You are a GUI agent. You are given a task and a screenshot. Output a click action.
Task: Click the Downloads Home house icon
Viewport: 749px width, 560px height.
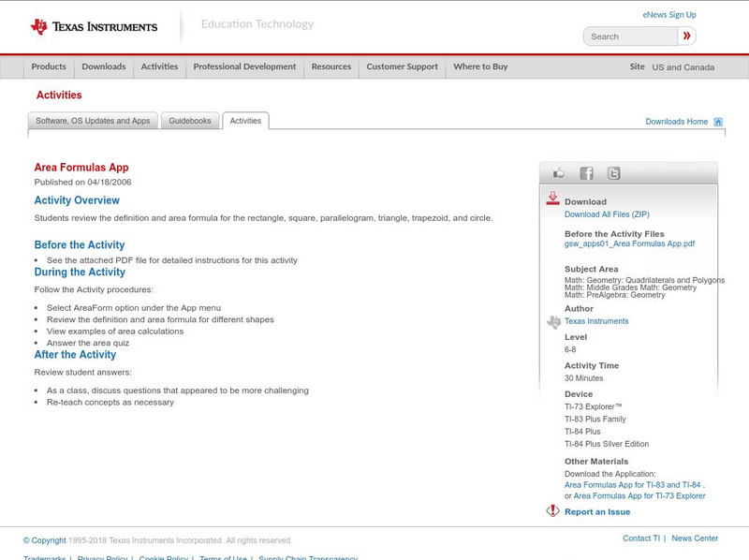(x=718, y=122)
